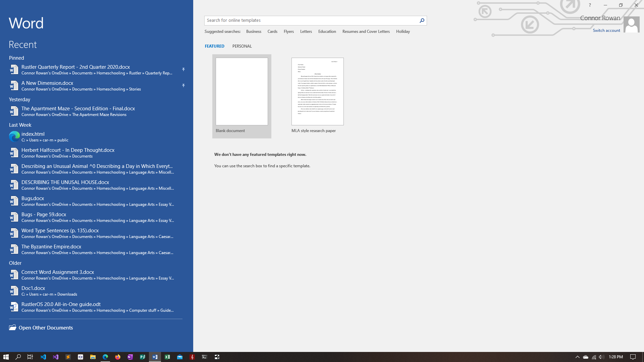Click the folder icon next to Open Other Documents
644x362 pixels.
tap(13, 327)
